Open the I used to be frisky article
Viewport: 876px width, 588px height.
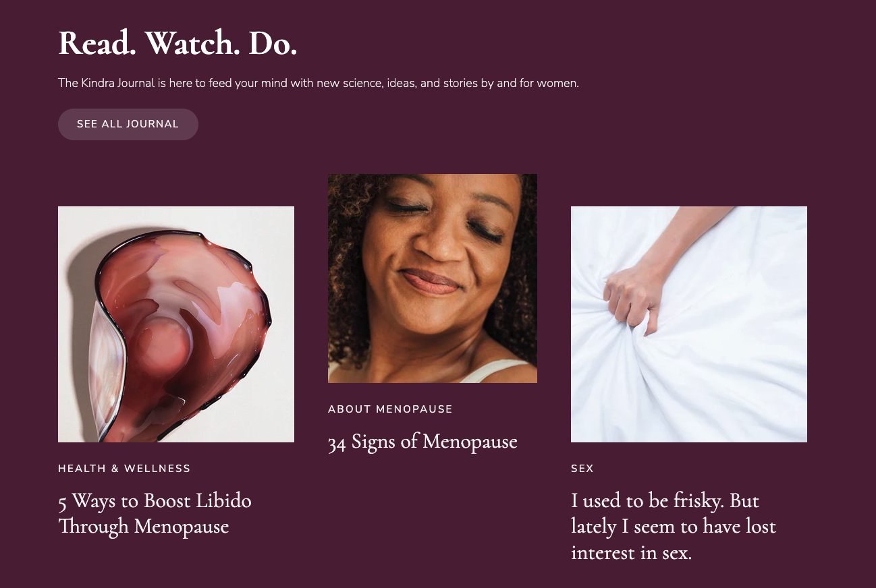674,526
